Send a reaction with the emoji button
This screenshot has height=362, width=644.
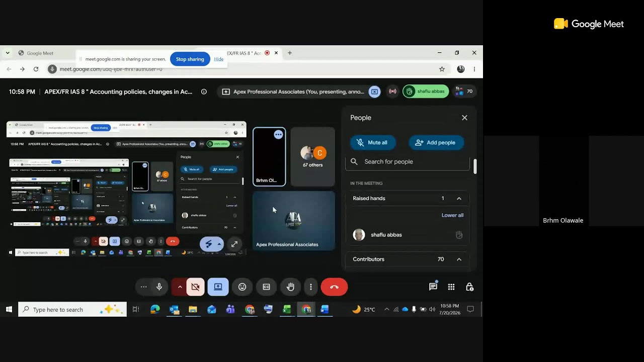242,287
